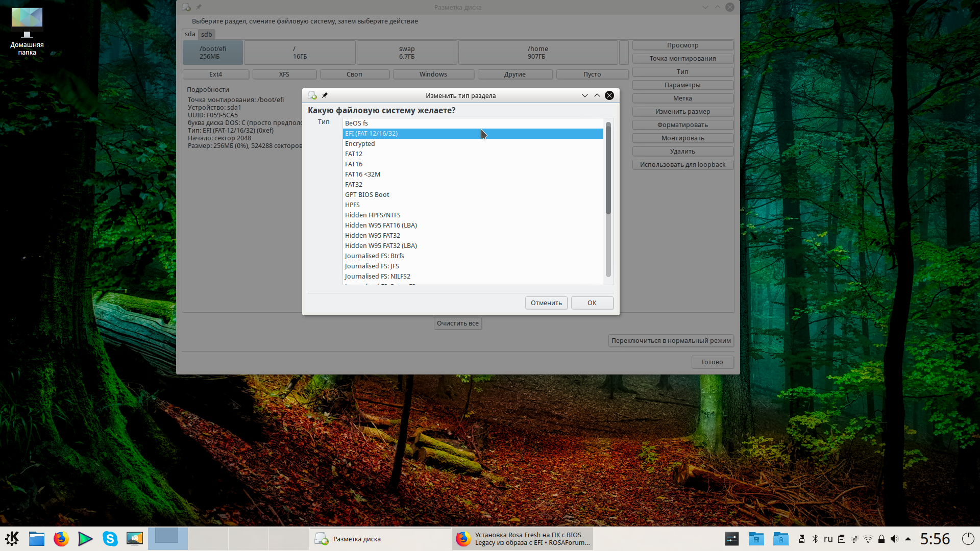Viewport: 980px width, 551px height.
Task: Click the Отменить button
Action: [546, 303]
